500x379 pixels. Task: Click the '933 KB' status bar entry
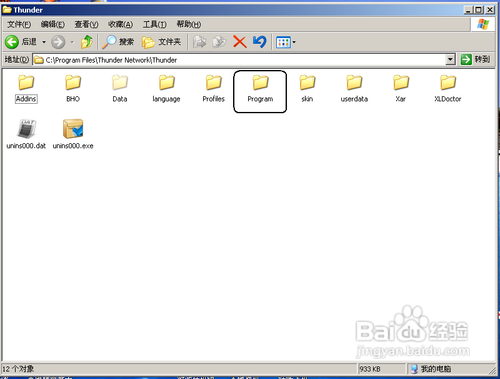pyautogui.click(x=370, y=369)
